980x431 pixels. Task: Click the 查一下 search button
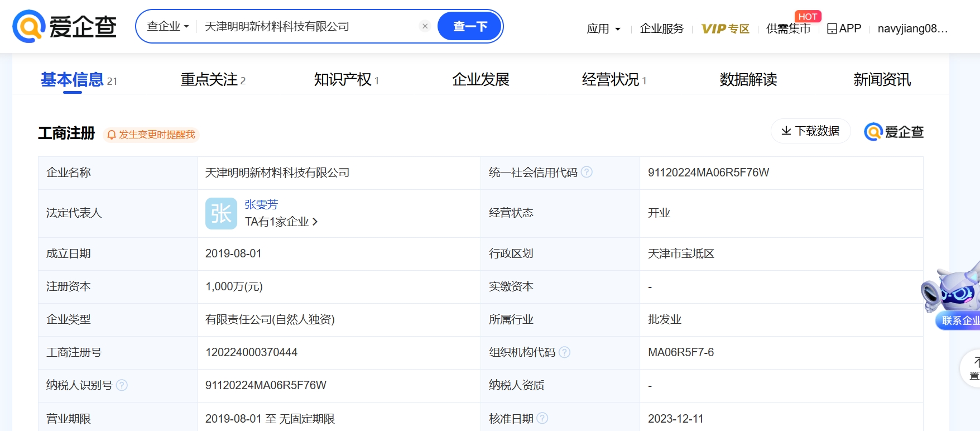coord(470,26)
